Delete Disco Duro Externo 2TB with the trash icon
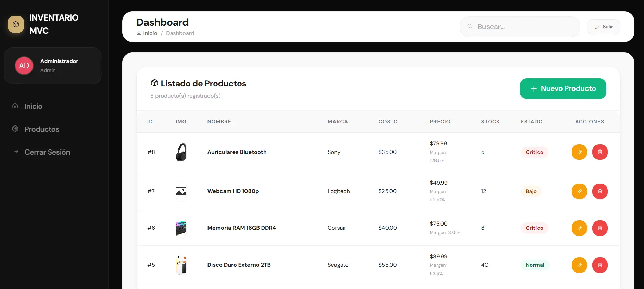The width and height of the screenshot is (644, 289). [600, 265]
